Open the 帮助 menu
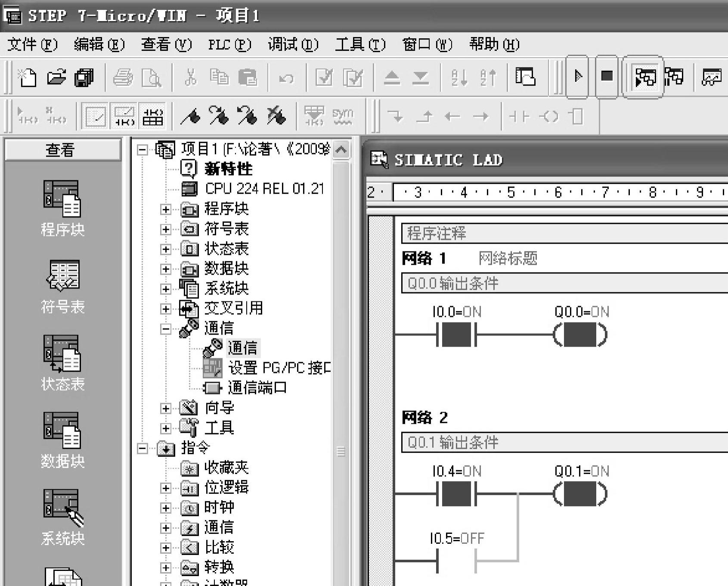728x586 pixels. [x=495, y=45]
